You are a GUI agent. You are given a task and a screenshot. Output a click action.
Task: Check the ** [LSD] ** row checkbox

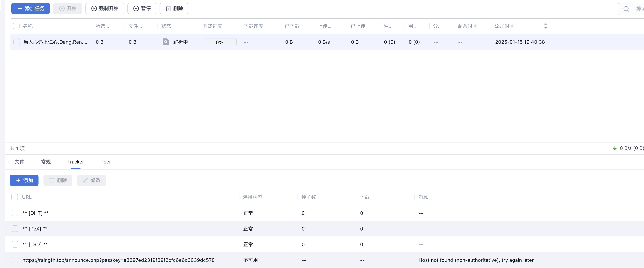click(15, 244)
